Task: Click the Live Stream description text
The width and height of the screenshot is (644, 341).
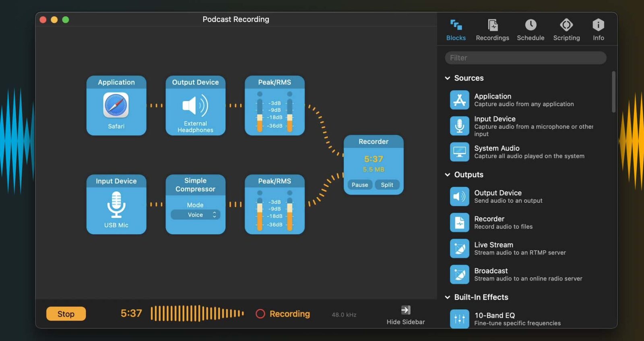Action: tap(520, 253)
